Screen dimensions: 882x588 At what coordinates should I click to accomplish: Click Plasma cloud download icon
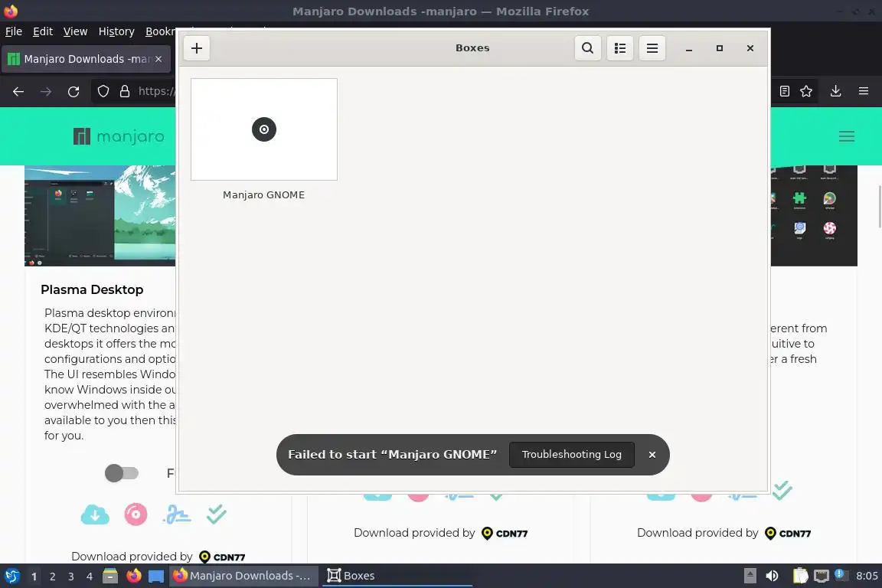point(95,514)
